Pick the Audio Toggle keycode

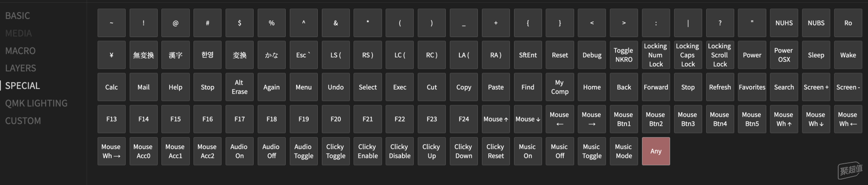(x=303, y=151)
